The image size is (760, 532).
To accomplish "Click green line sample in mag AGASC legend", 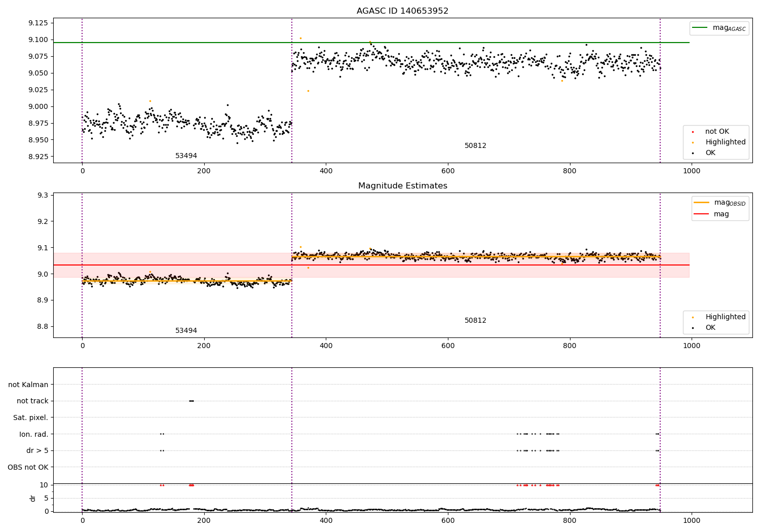I will (700, 28).
